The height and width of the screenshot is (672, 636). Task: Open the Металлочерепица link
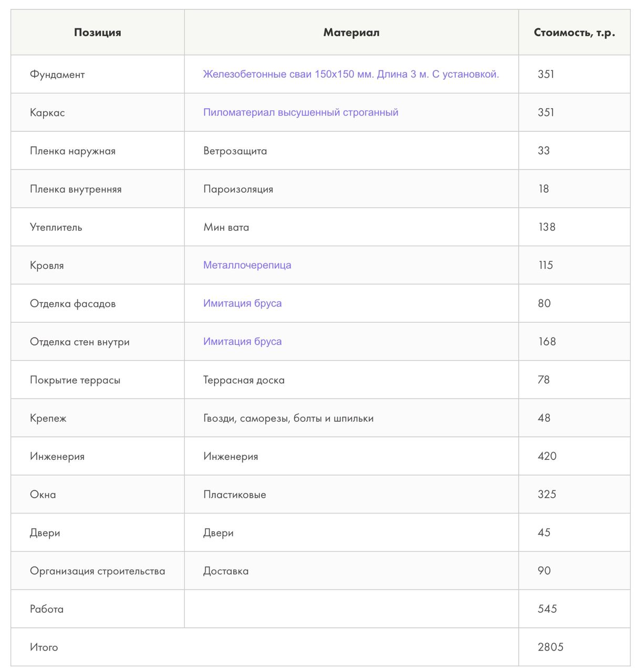(247, 265)
